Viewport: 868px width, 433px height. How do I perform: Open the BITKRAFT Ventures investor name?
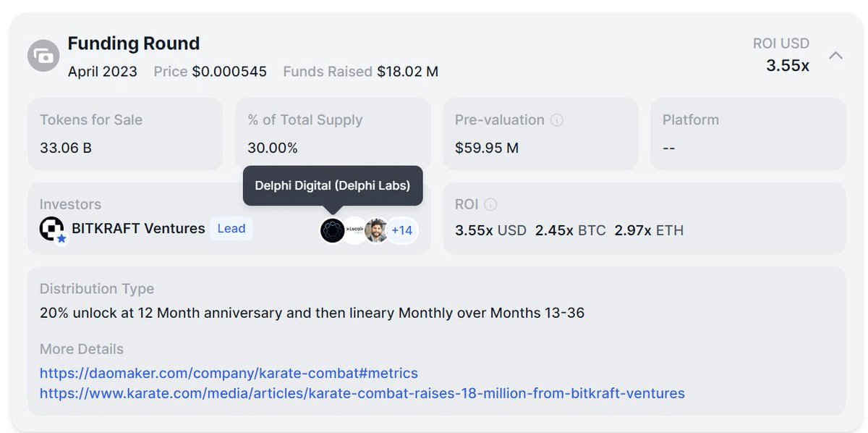pyautogui.click(x=138, y=229)
